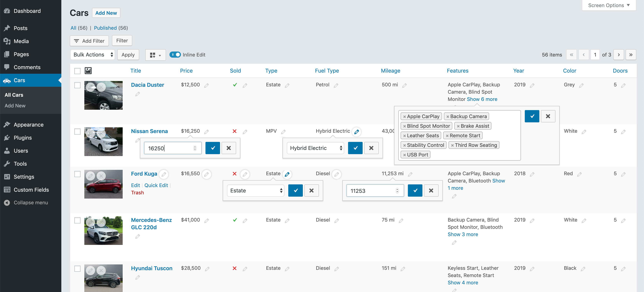Open the Hybrid Electric fuel type dropdown
Image resolution: width=644 pixels, height=292 pixels.
pyautogui.click(x=315, y=148)
